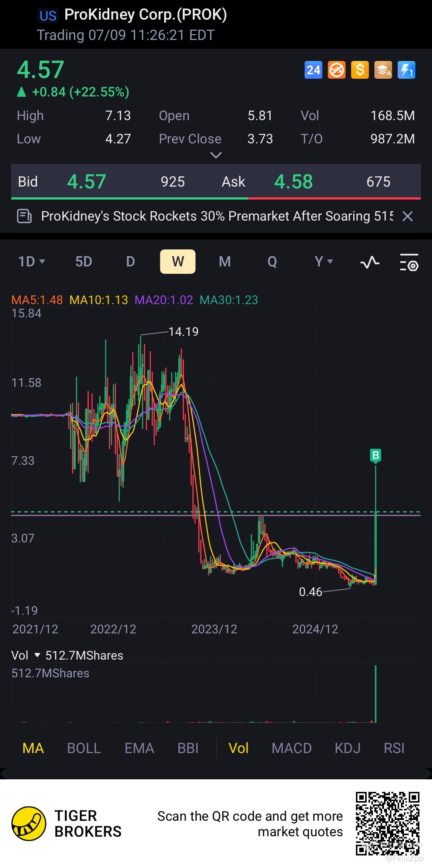This screenshot has height=868, width=432.
Task: Switch to the Q quarterly chart tab
Action: [272, 262]
